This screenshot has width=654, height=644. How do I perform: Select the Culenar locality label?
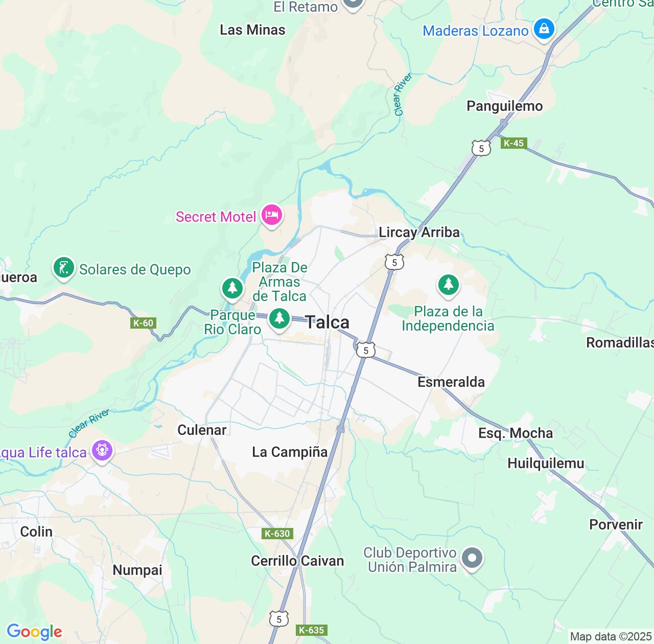click(202, 430)
